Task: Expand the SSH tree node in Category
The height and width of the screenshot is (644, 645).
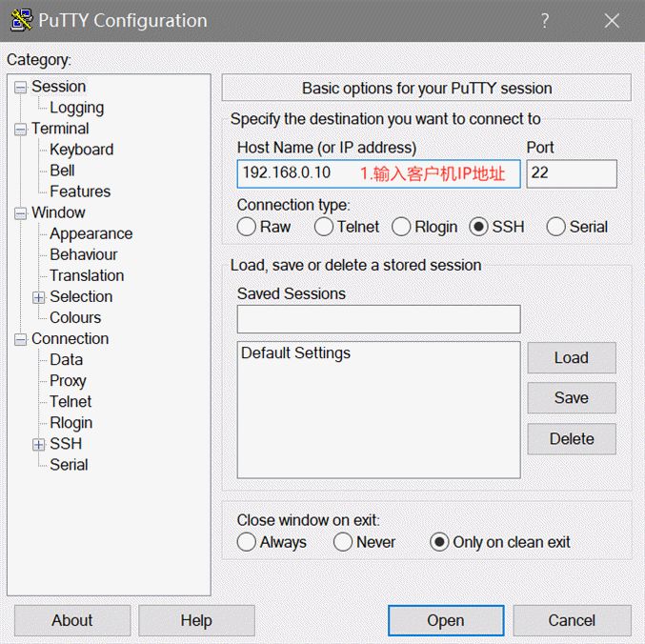Action: (x=39, y=445)
